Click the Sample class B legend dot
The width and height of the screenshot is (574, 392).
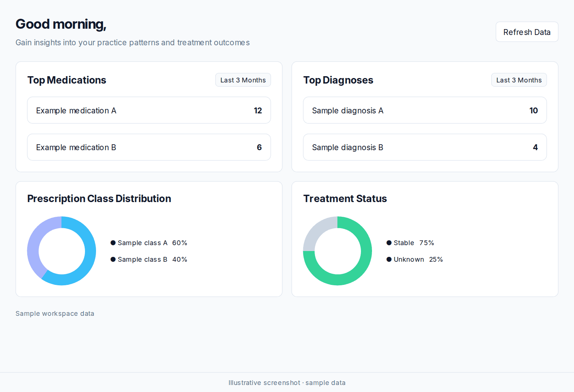point(113,259)
